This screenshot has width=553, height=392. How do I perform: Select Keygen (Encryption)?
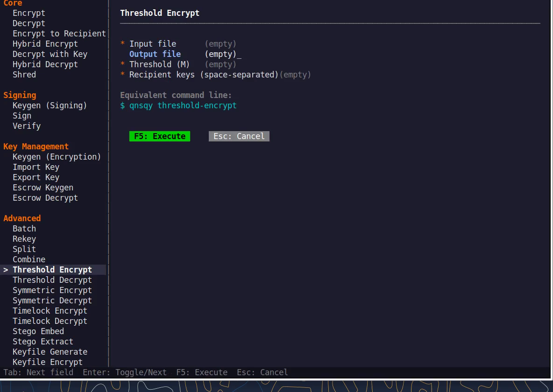[x=57, y=156]
